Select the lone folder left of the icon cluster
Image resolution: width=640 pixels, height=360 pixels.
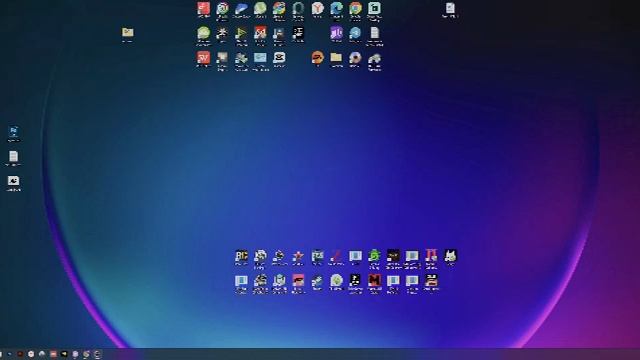coord(127,33)
